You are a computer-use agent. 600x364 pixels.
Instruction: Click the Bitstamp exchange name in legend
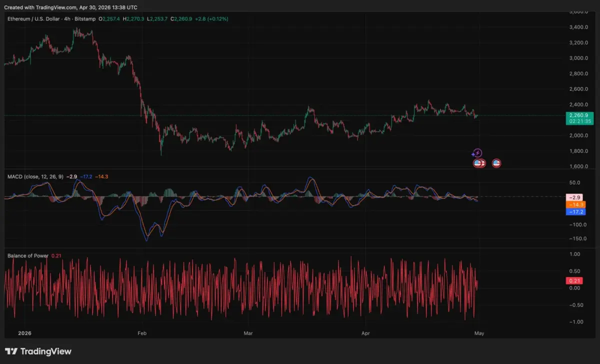coord(87,18)
